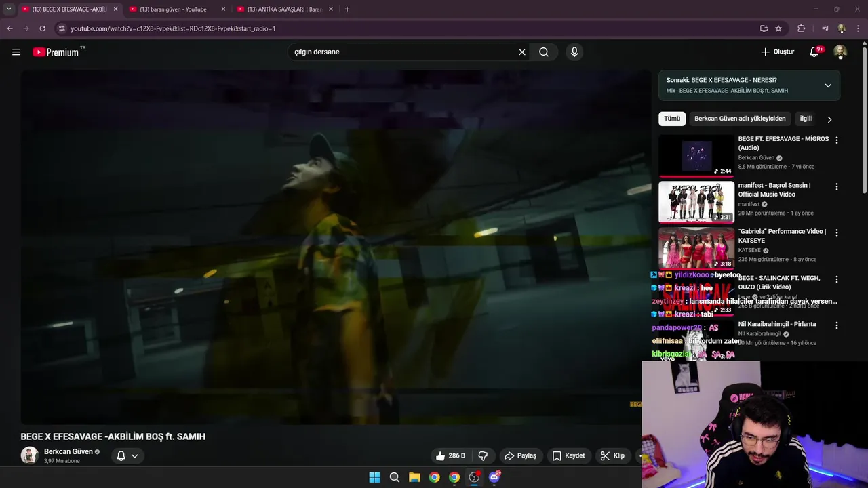
Task: Show more filter chips with arrow
Action: [x=829, y=119]
